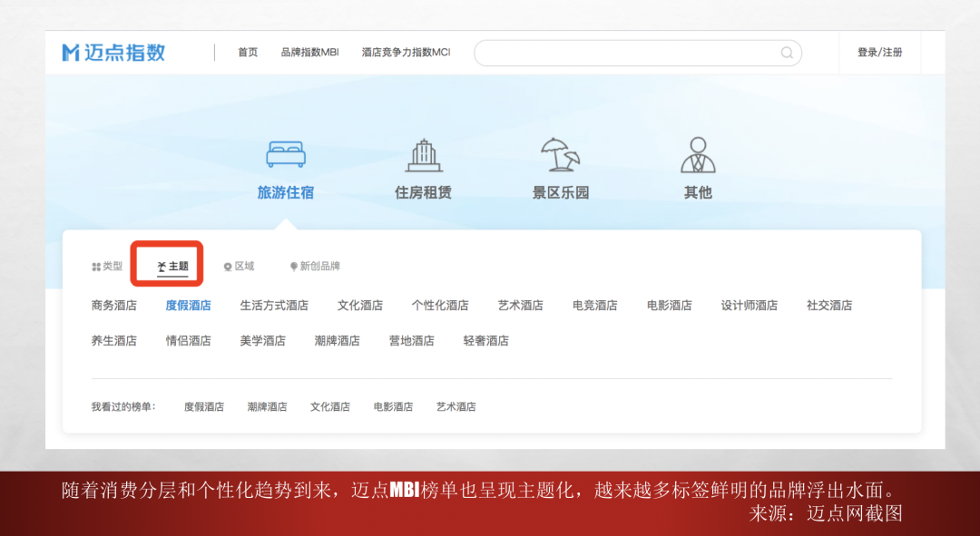Switch to the 区域 filter tab
980x536 pixels.
pos(239,267)
